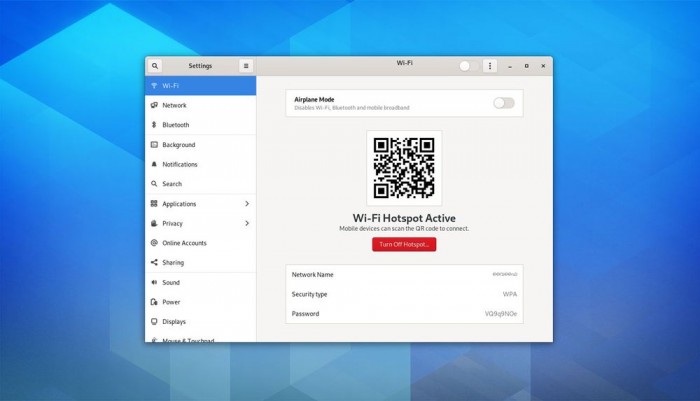Toggle the Airplane Mode switch

coord(504,103)
